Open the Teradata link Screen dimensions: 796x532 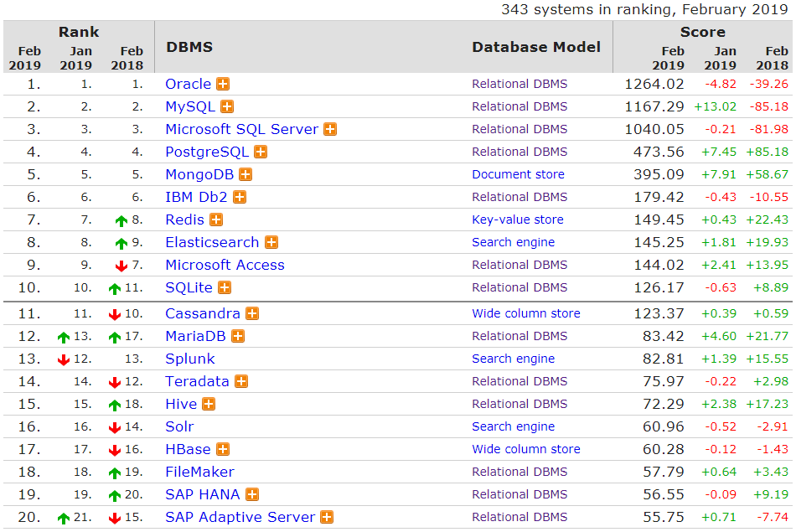click(x=198, y=381)
